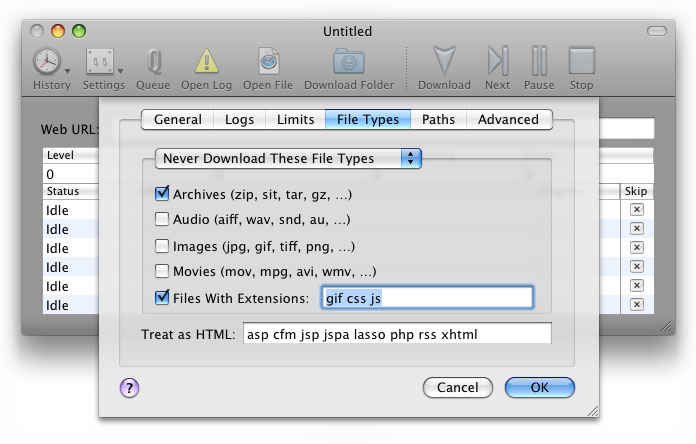The width and height of the screenshot is (696, 444).
Task: Click the Pause toolbar icon
Action: [539, 62]
